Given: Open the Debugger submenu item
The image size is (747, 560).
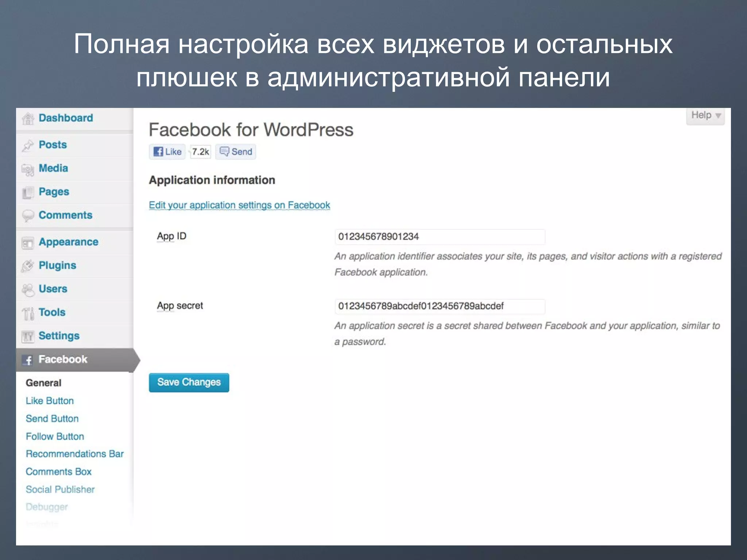Looking at the screenshot, I should 47,507.
